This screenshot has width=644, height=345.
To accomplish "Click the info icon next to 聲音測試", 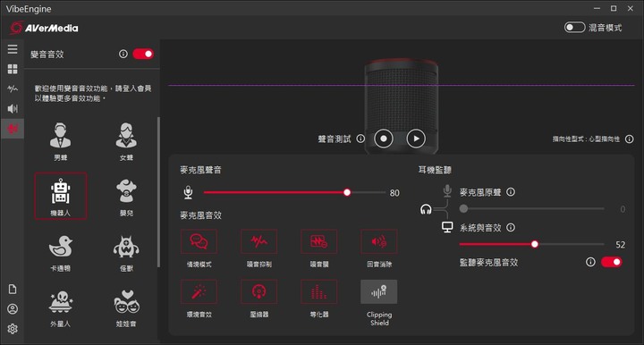I will pos(360,139).
